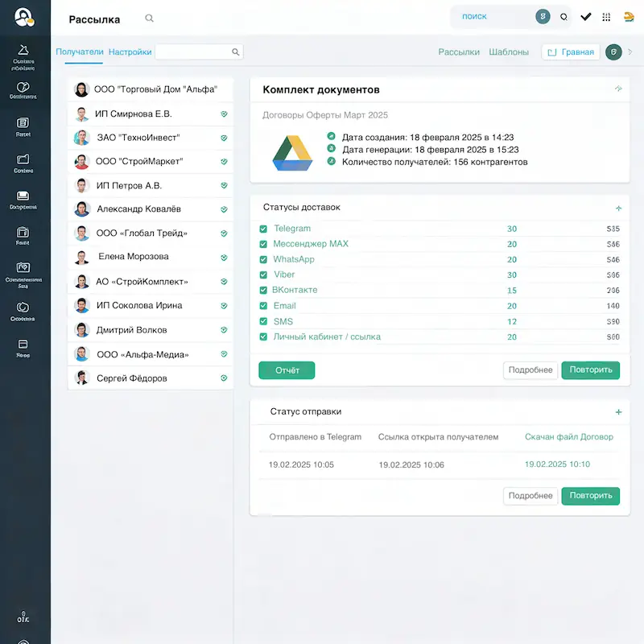Click Подробнее under Статус отправки
The image size is (644, 644).
(x=530, y=496)
